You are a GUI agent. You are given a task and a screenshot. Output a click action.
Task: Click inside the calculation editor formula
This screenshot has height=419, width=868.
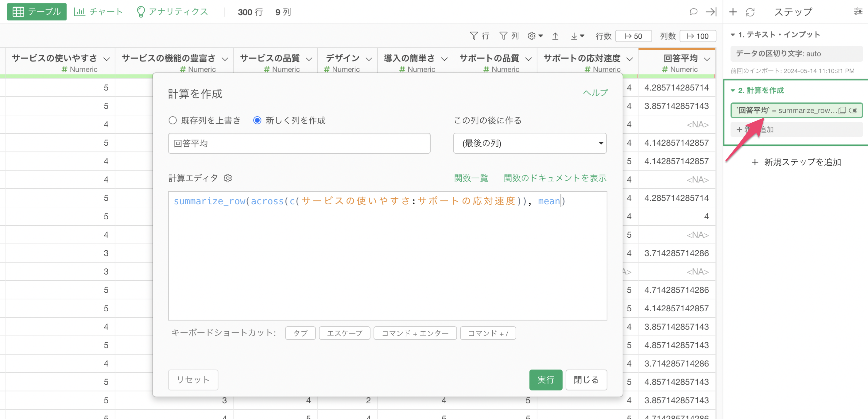[x=387, y=255]
